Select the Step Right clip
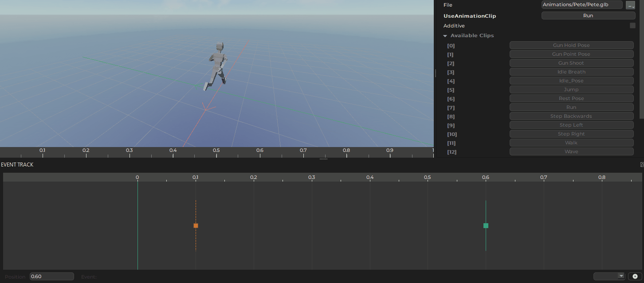 [571, 134]
